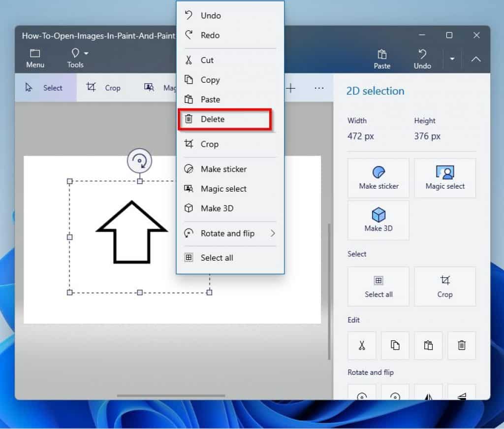The image size is (504, 429).
Task: Pick Magic select in the context menu
Action: tap(230, 189)
